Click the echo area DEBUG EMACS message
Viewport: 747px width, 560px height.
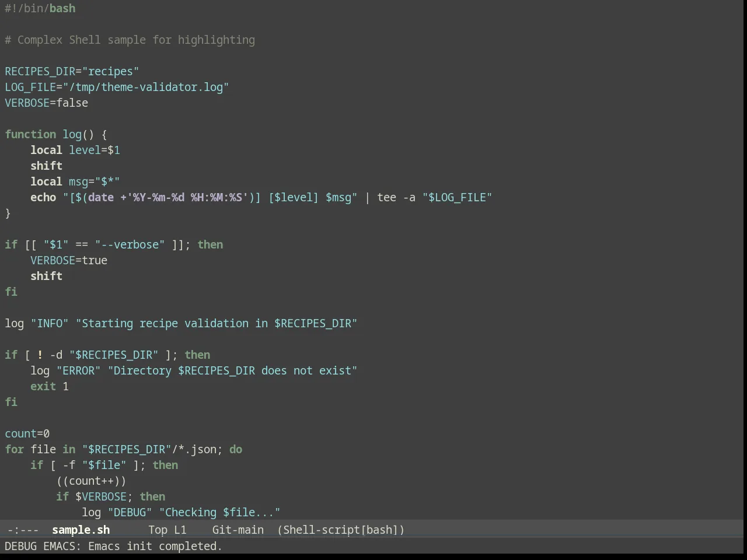coord(114,546)
